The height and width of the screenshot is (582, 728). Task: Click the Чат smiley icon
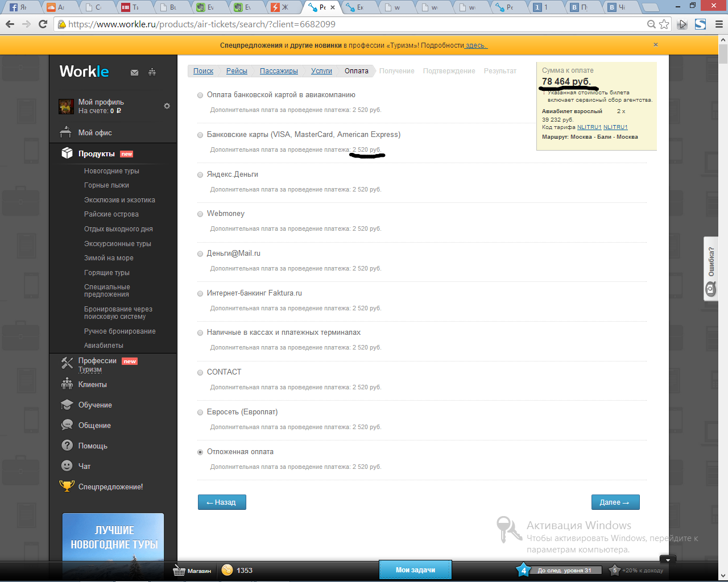[67, 465]
